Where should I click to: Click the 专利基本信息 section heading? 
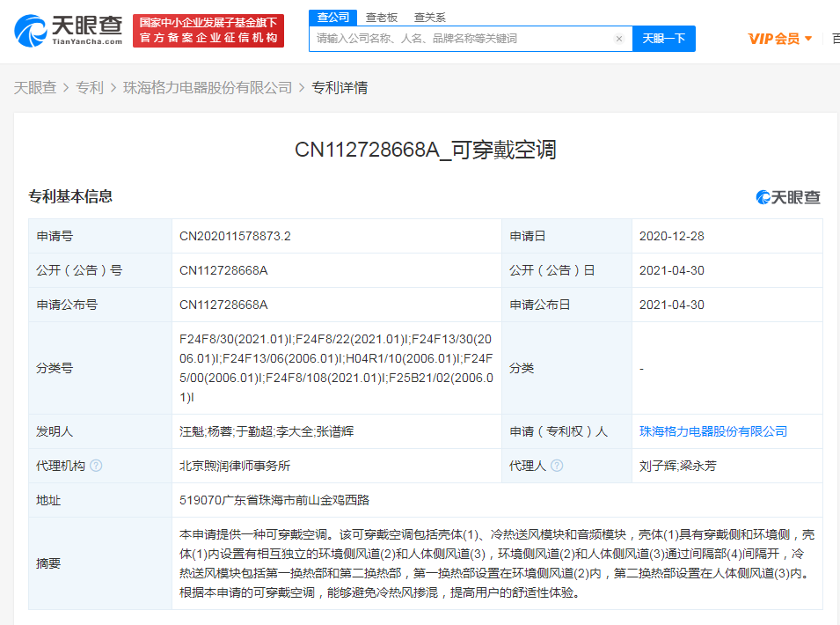point(70,196)
